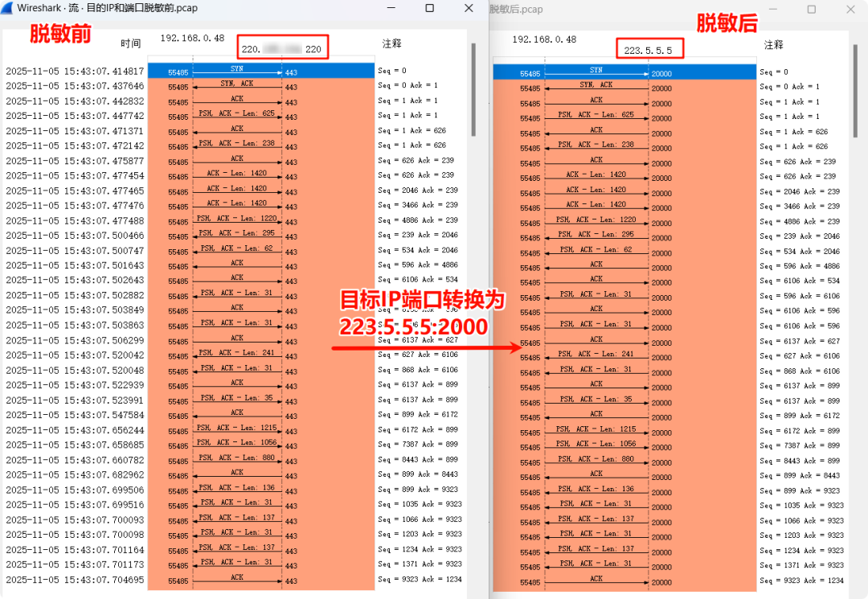Select the PSH, ACK - Len: 1215 packet on right
The width and height of the screenshot is (868, 599).
[x=596, y=431]
